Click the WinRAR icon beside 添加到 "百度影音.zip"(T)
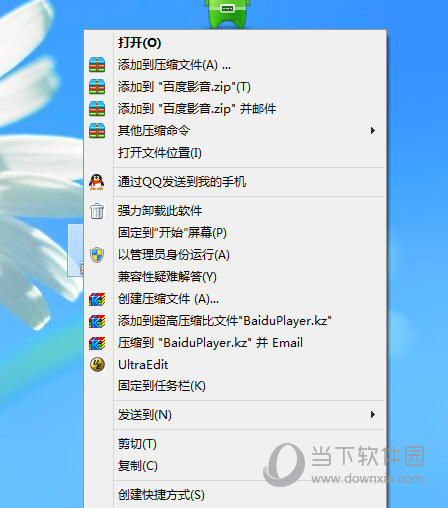Viewport: 448px width, 508px height. [97, 87]
